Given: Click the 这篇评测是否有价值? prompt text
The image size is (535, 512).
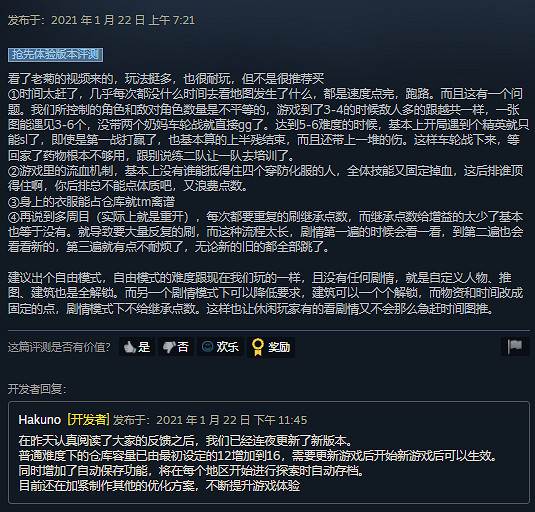Looking at the screenshot, I should pos(59,347).
